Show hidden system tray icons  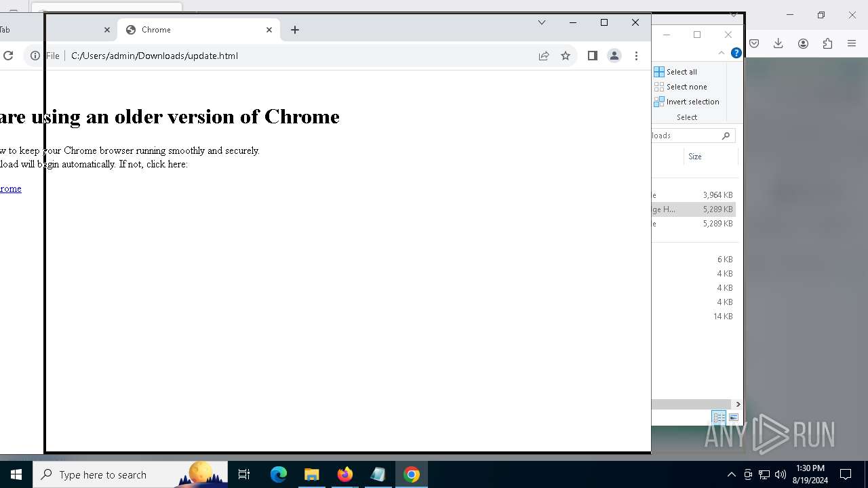click(x=731, y=474)
